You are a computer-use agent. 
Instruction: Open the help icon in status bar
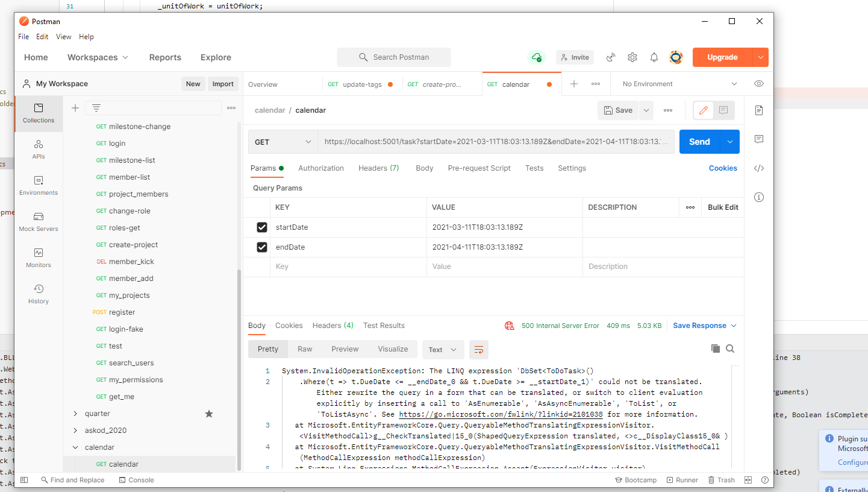(x=764, y=480)
